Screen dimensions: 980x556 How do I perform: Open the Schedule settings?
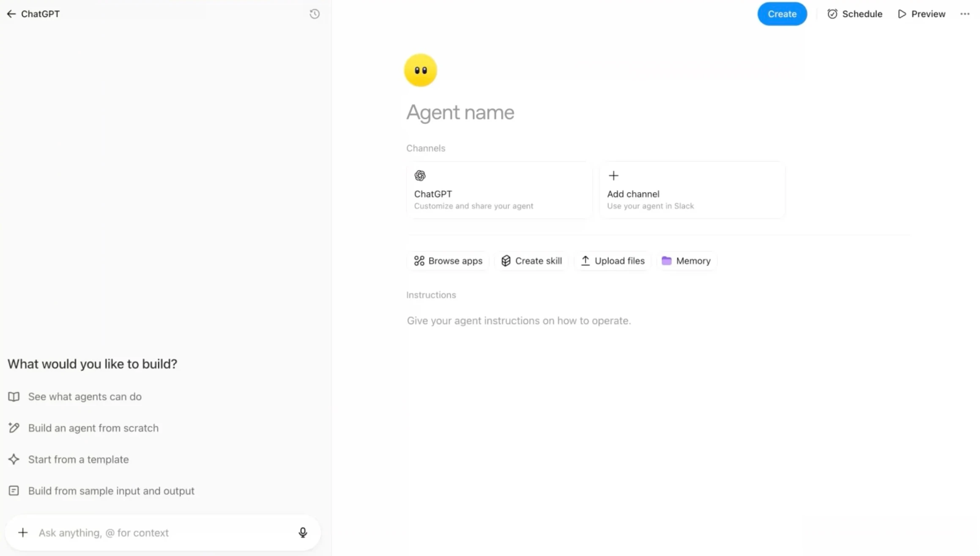tap(854, 14)
